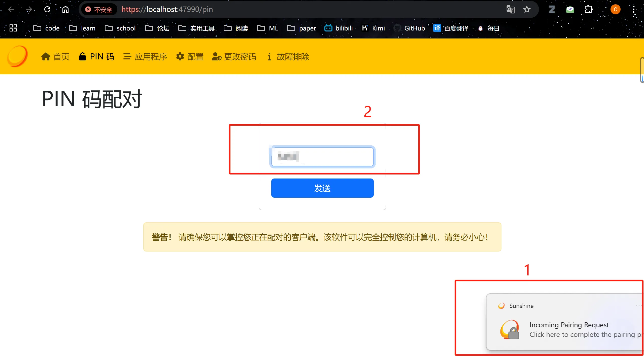The image size is (644, 356).
Task: Open the 配置 settings nav item
Action: [x=190, y=57]
